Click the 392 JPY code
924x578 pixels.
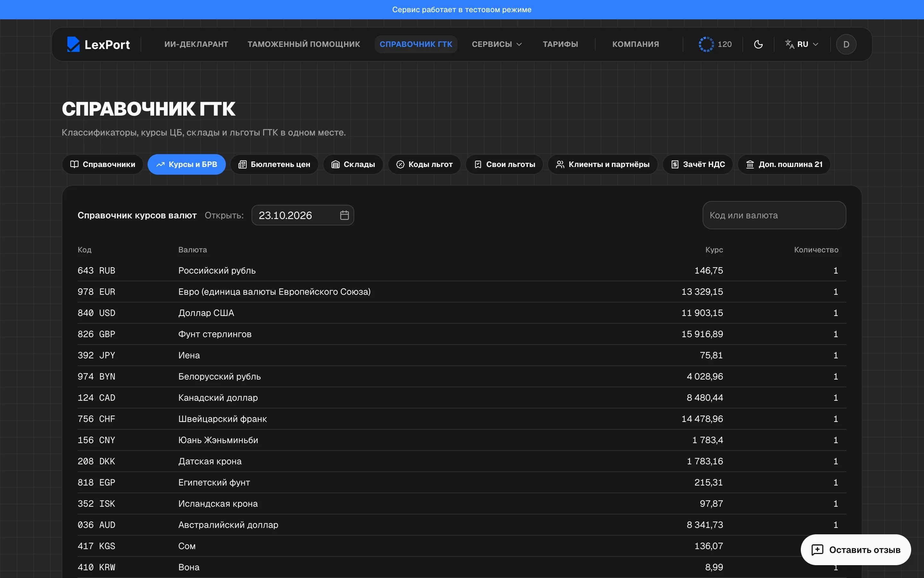[x=96, y=355]
